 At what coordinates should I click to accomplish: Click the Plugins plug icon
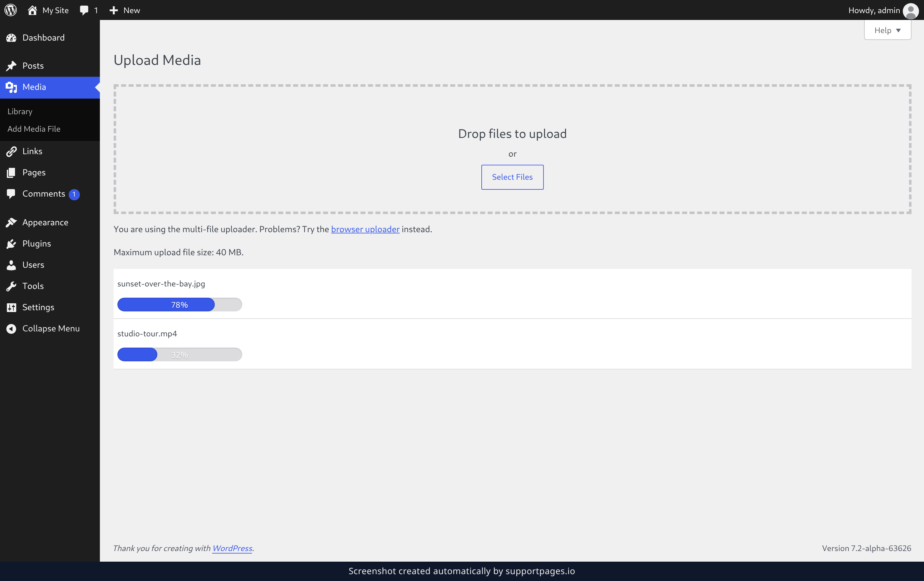click(12, 243)
